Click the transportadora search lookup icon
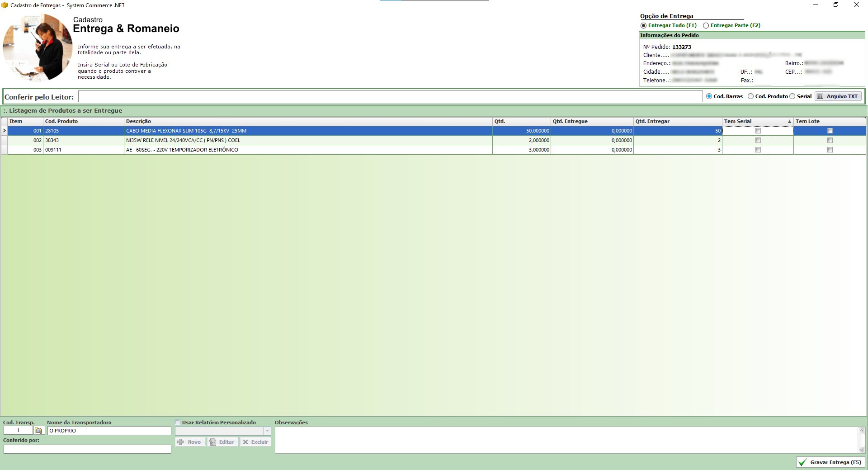This screenshot has height=470, width=868. click(x=38, y=431)
